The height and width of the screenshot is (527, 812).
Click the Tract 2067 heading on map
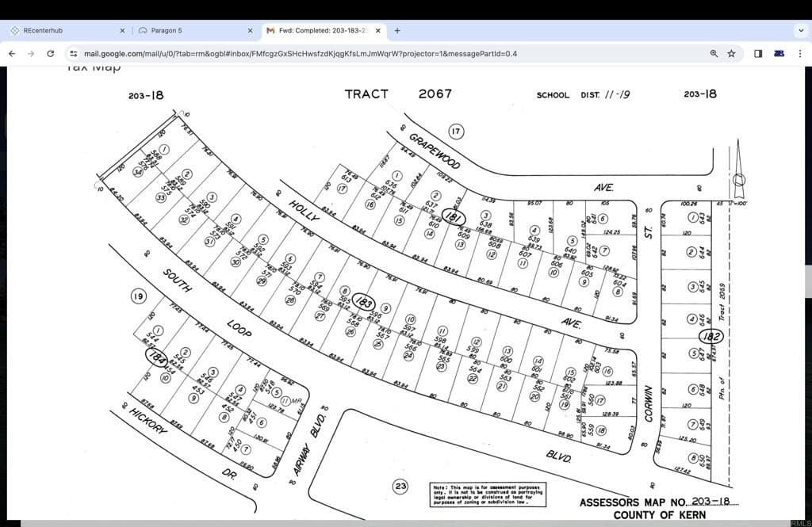[398, 94]
